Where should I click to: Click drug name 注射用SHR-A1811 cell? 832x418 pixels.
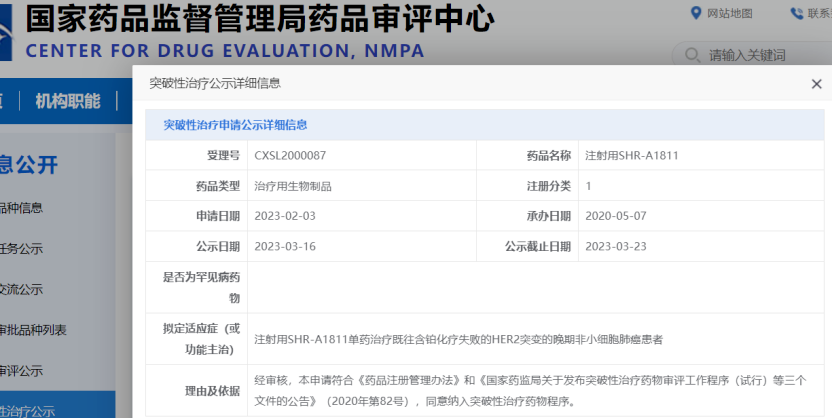(631, 155)
